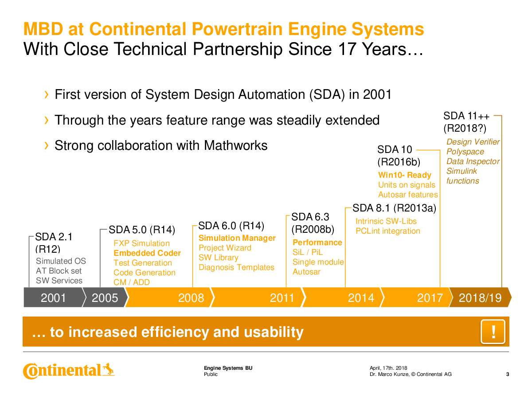Click 'AT Block set' text

click(x=59, y=271)
